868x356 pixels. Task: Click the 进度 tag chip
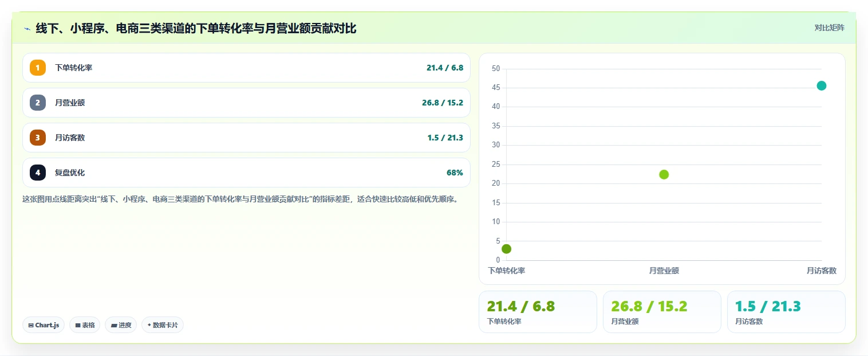[121, 325]
